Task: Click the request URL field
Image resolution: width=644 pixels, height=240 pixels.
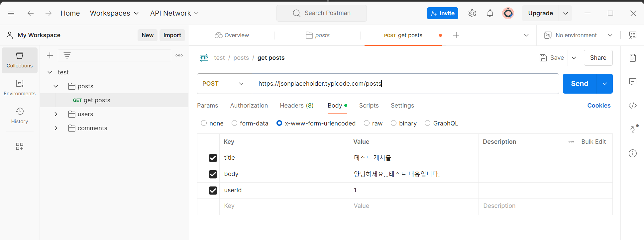Action: 405,84
